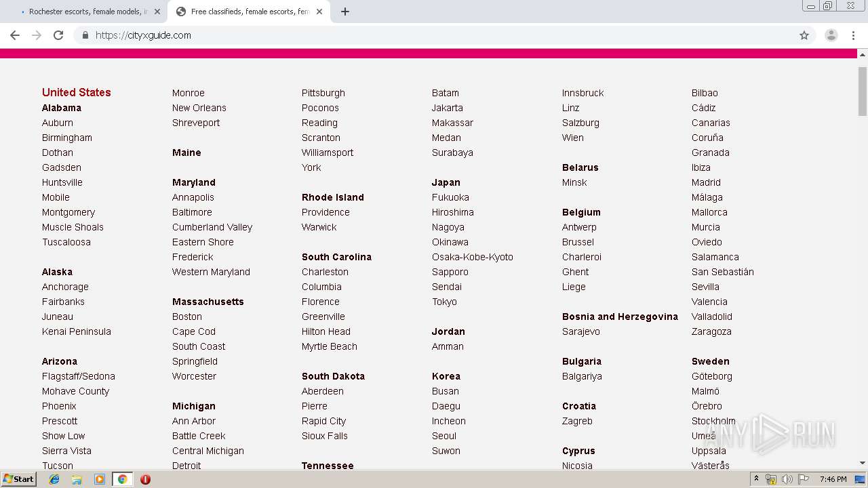The height and width of the screenshot is (488, 868).
Task: Open a new browser tab
Action: coord(344,12)
